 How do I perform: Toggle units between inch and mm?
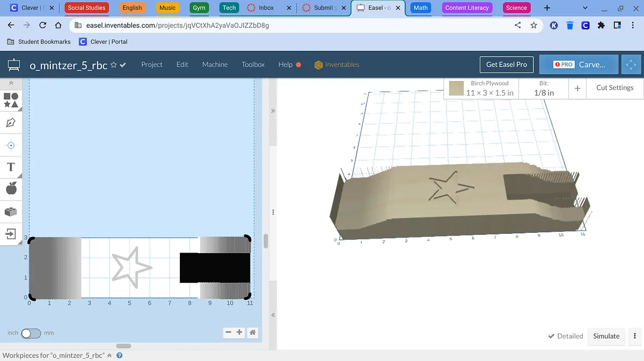tap(31, 333)
